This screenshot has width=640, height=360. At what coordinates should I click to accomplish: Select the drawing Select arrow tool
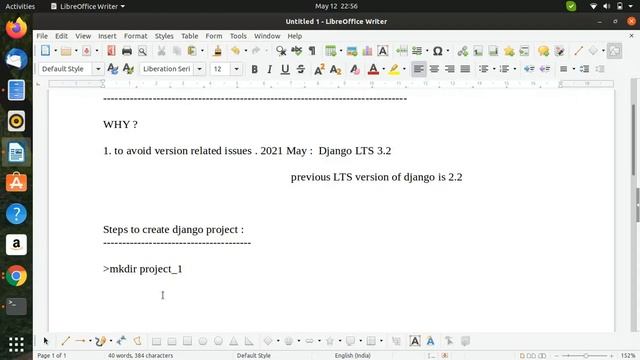[46, 341]
